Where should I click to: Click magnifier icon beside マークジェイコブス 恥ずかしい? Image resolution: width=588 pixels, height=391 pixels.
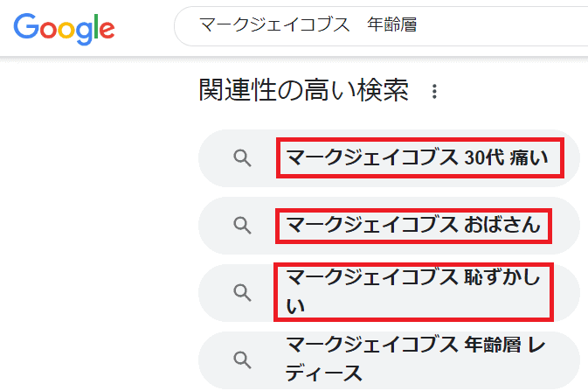click(242, 292)
